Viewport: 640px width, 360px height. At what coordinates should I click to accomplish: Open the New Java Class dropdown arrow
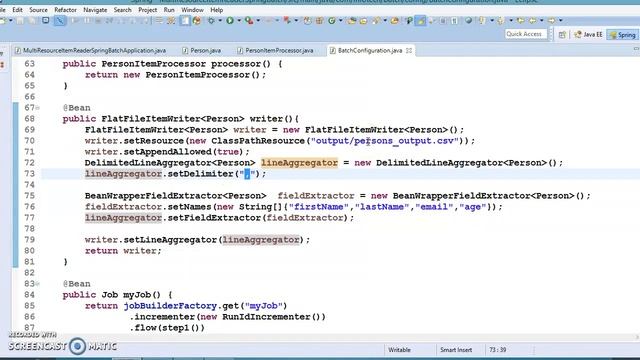click(x=340, y=20)
